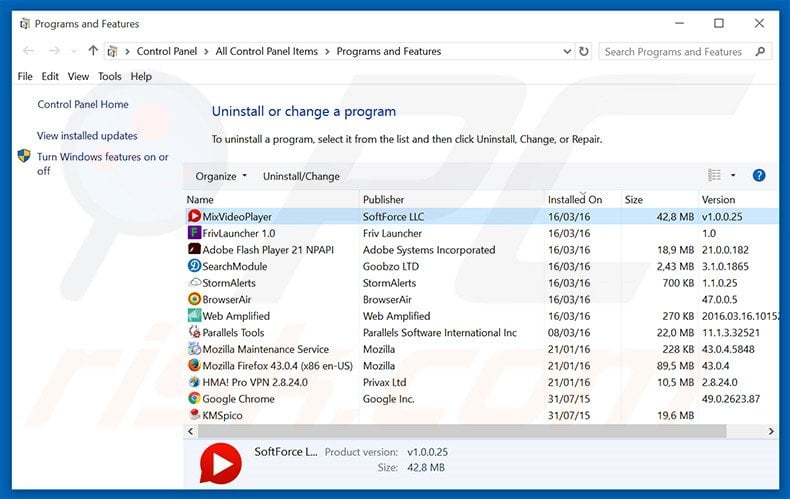Expand the address bar history dropdown
The height and width of the screenshot is (499, 790).
[567, 51]
